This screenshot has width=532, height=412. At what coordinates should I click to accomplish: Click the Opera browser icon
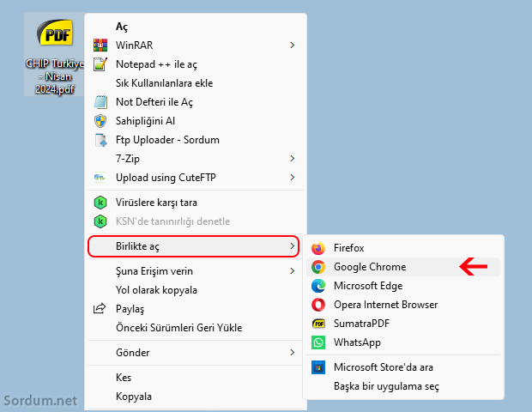(x=318, y=305)
